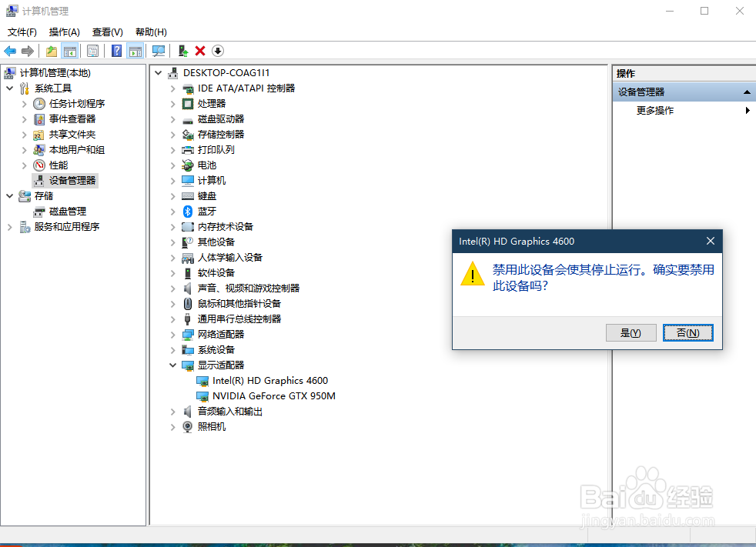Open the 更多操作 submenu

click(654, 110)
